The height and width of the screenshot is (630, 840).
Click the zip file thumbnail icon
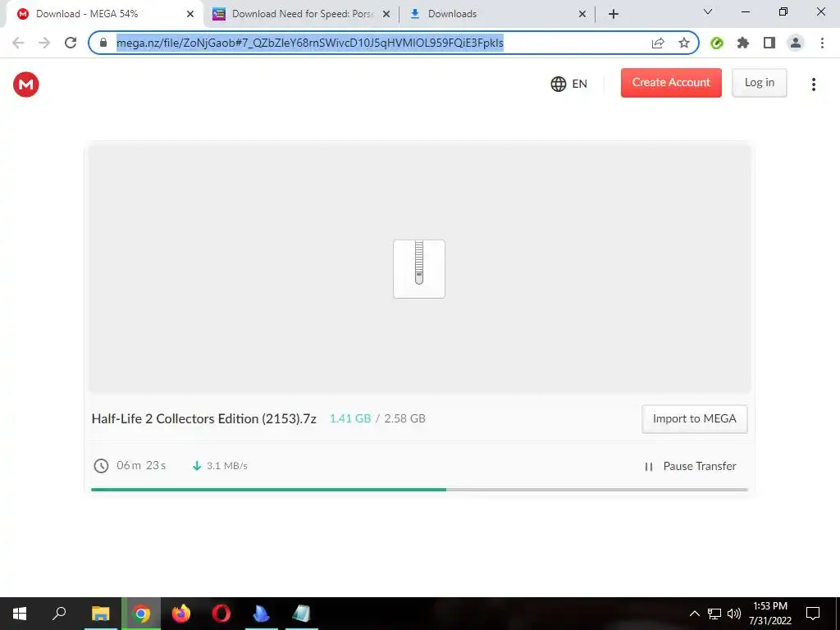coord(419,269)
